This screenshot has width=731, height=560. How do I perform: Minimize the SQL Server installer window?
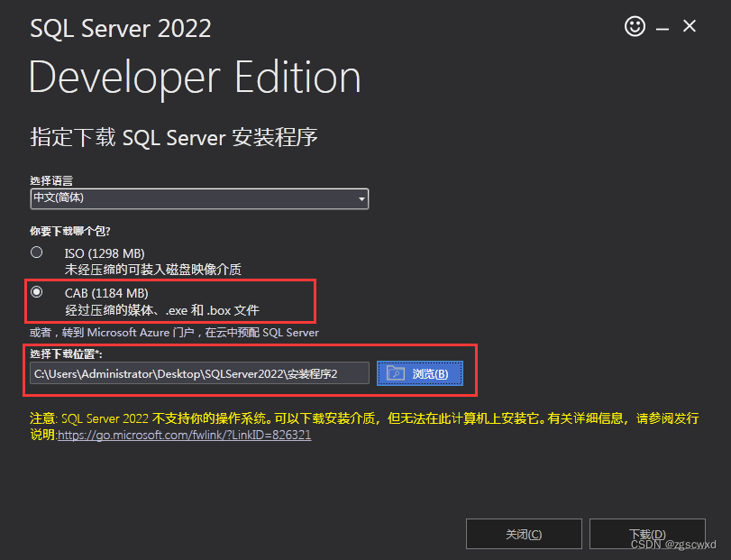pyautogui.click(x=662, y=29)
